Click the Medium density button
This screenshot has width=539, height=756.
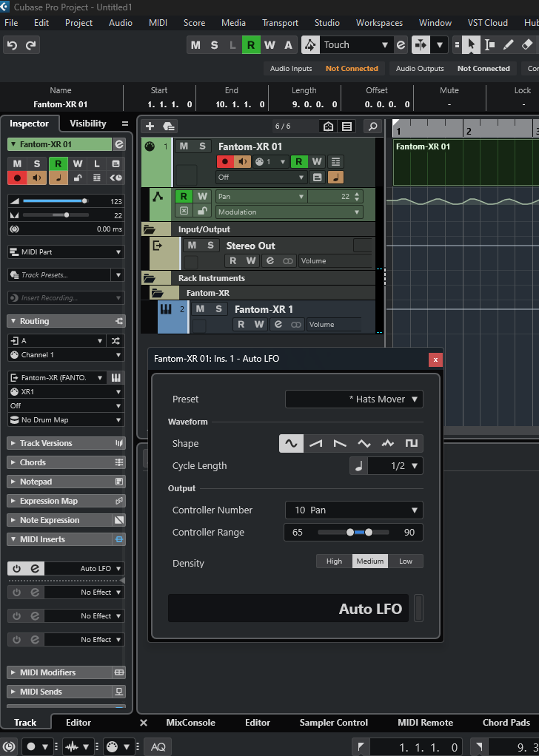(370, 561)
